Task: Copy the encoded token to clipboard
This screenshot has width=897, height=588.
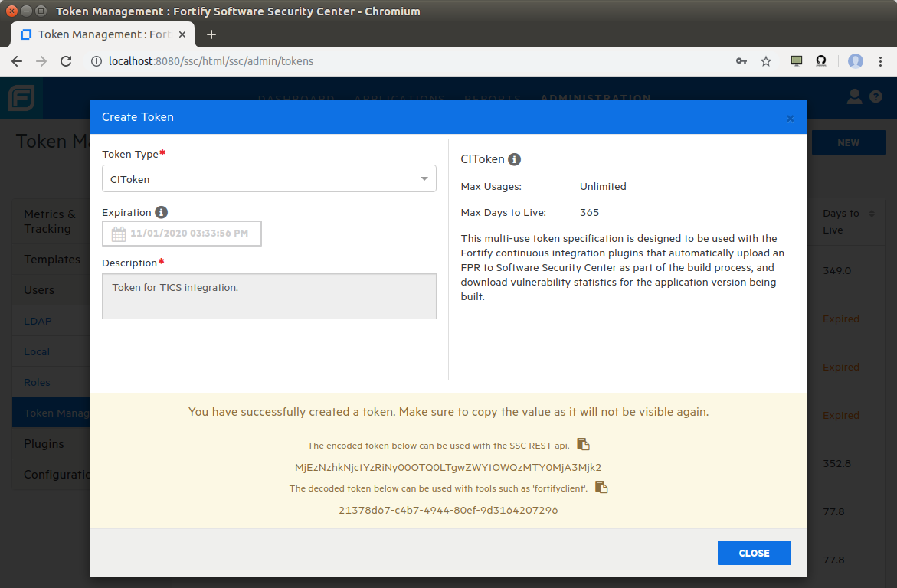Action: [x=583, y=444]
